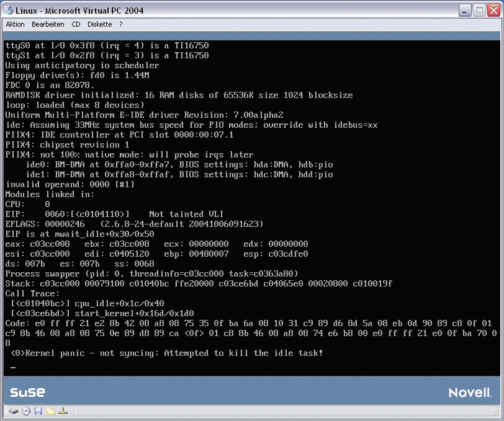Screen dimensions: 504x421
Task: Click 'PIIX4: not 100% native mode' line
Action: pyautogui.click(x=130, y=155)
